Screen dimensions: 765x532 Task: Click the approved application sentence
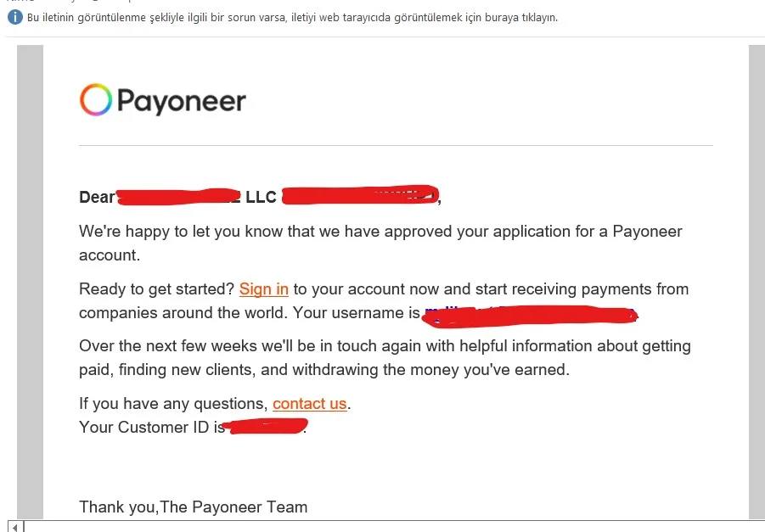pos(380,243)
